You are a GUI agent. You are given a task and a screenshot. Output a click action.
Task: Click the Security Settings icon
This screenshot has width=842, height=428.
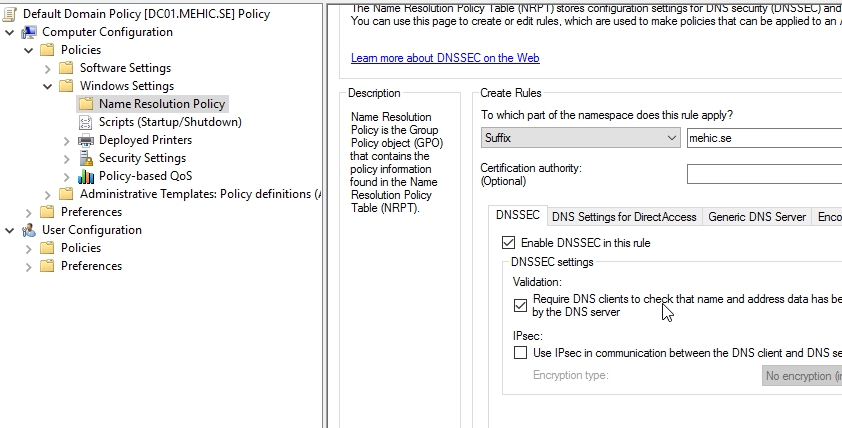pyautogui.click(x=86, y=158)
